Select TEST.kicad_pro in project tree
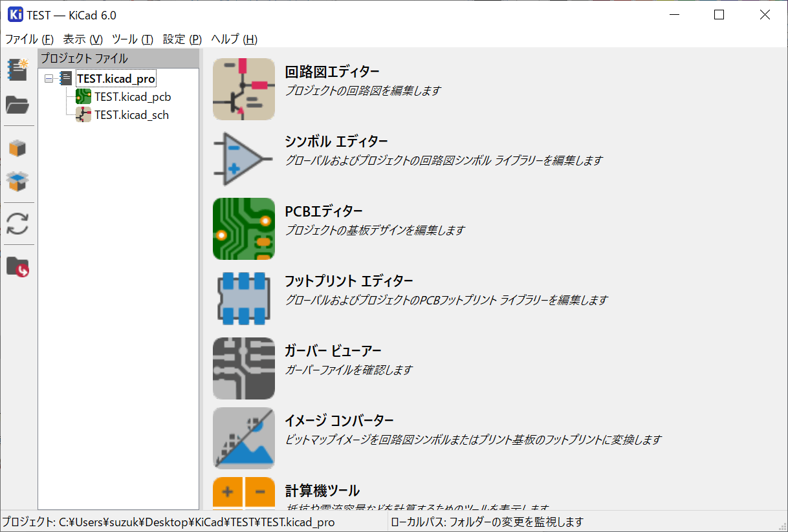This screenshot has height=532, width=788. tap(116, 79)
